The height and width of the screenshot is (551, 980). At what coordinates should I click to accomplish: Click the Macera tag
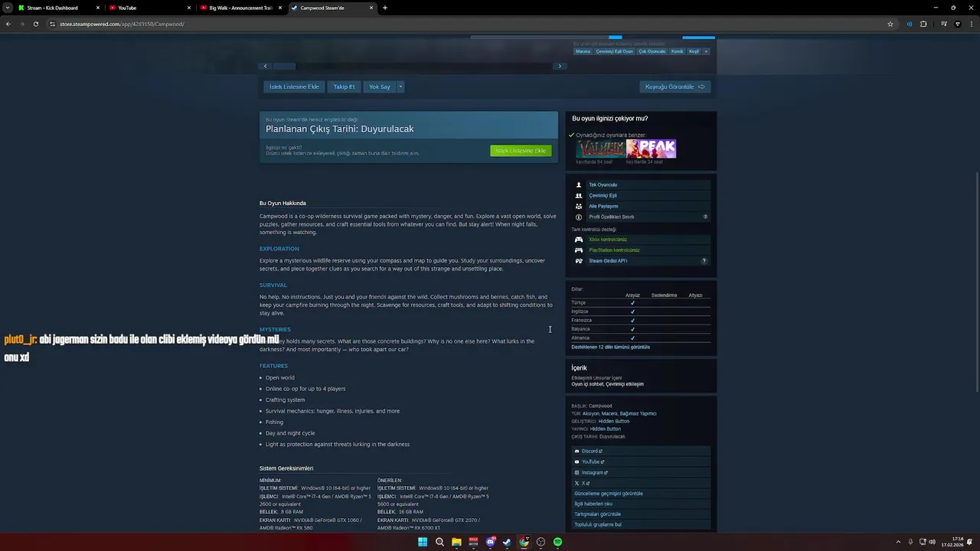[583, 51]
